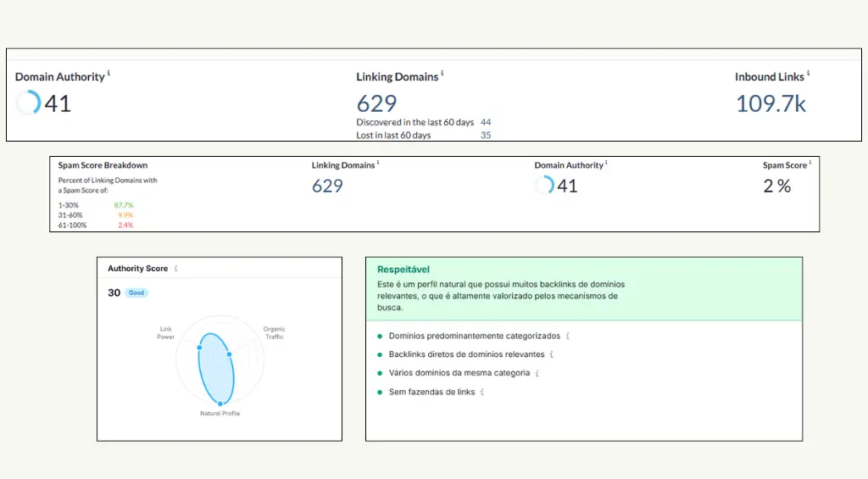Viewport: 868px width, 479px height.
Task: Click the Natural Profile point on radar chart
Action: [220, 404]
